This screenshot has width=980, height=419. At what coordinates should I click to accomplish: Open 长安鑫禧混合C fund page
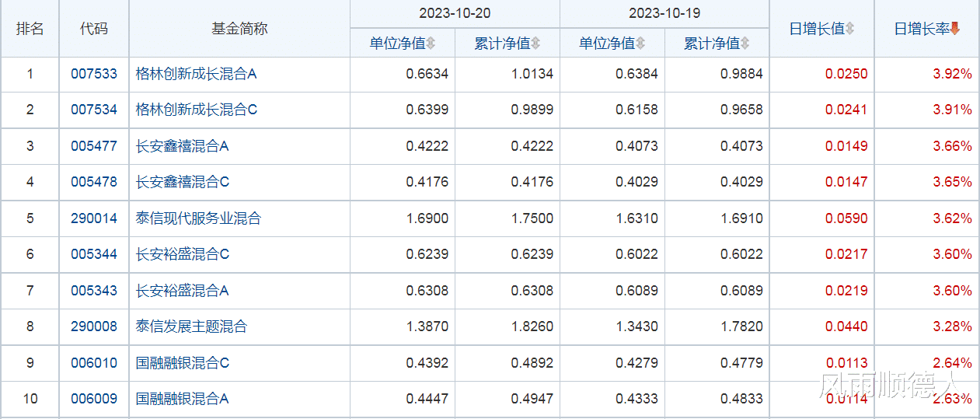183,182
